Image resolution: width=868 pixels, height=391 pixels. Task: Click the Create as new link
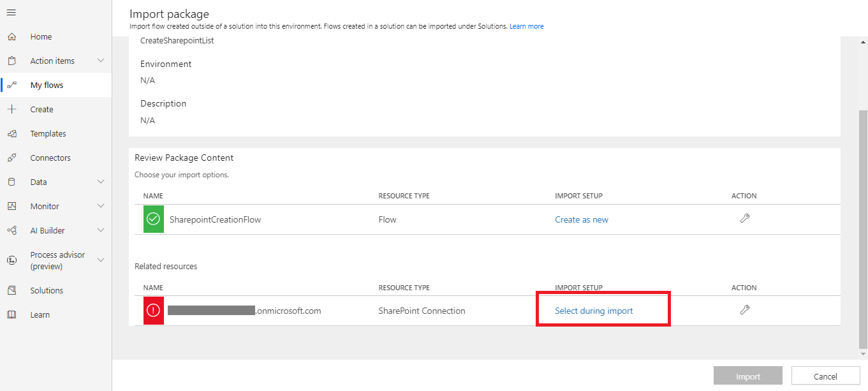pos(582,219)
